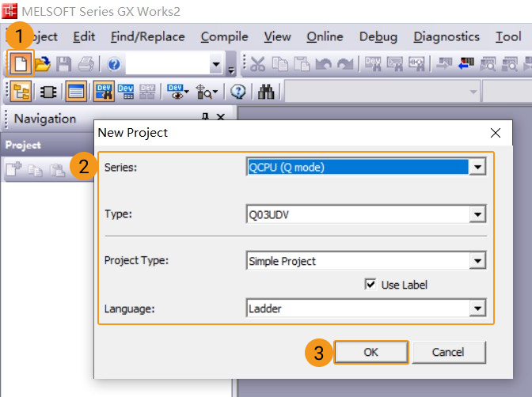Screen dimensions: 532x397
Task: Open the Edit menu
Action: (84, 36)
